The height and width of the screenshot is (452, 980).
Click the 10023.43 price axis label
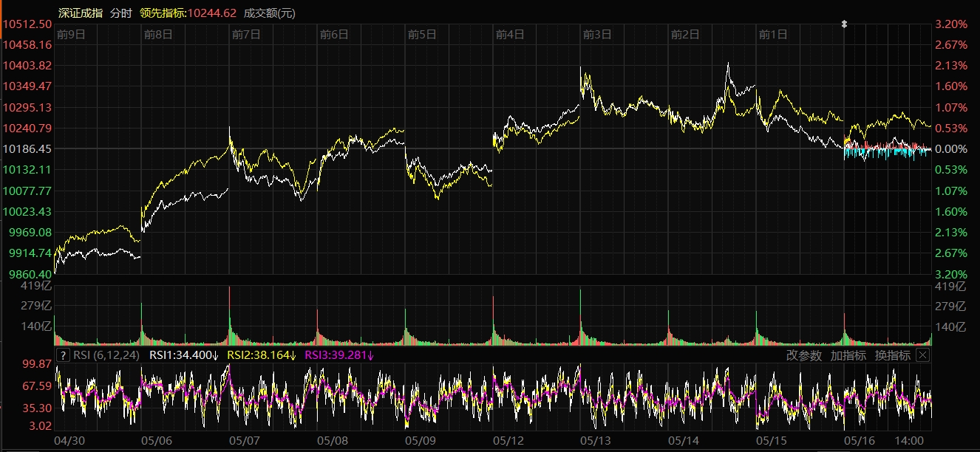click(27, 211)
